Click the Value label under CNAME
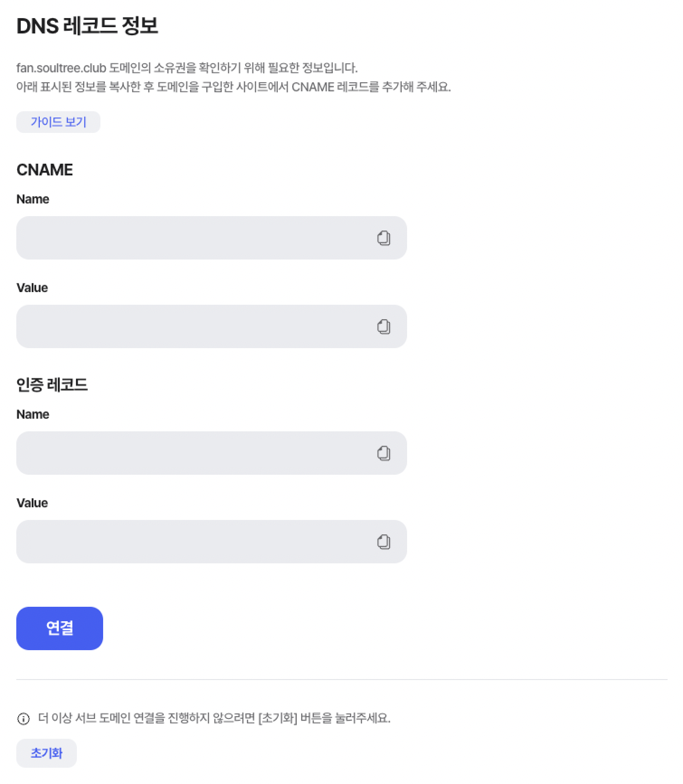This screenshot has height=784, width=683. [32, 288]
